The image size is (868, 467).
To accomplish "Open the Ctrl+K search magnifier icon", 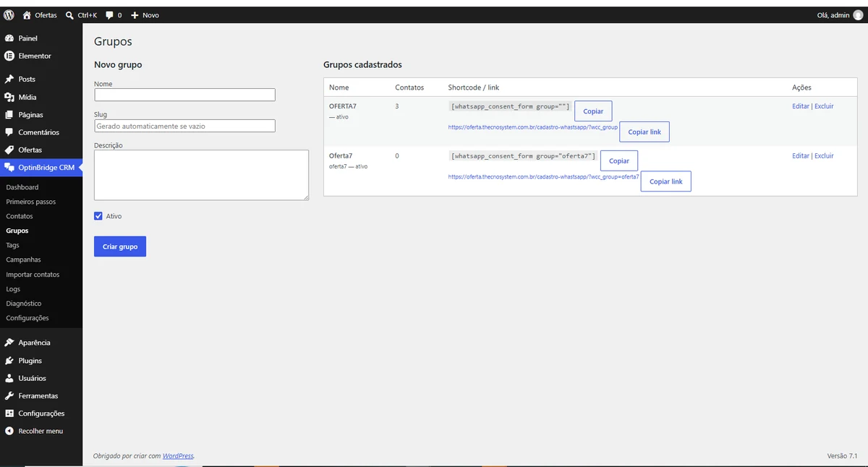I will 69,14.
